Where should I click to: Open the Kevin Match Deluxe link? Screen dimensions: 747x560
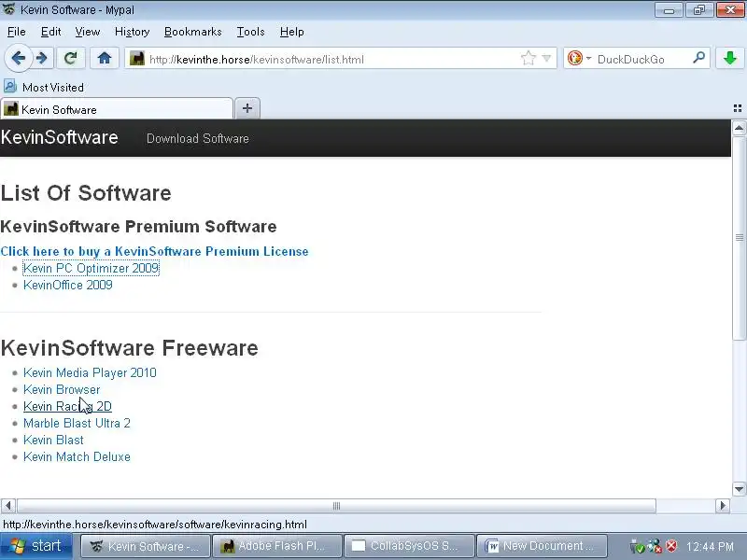[77, 456]
